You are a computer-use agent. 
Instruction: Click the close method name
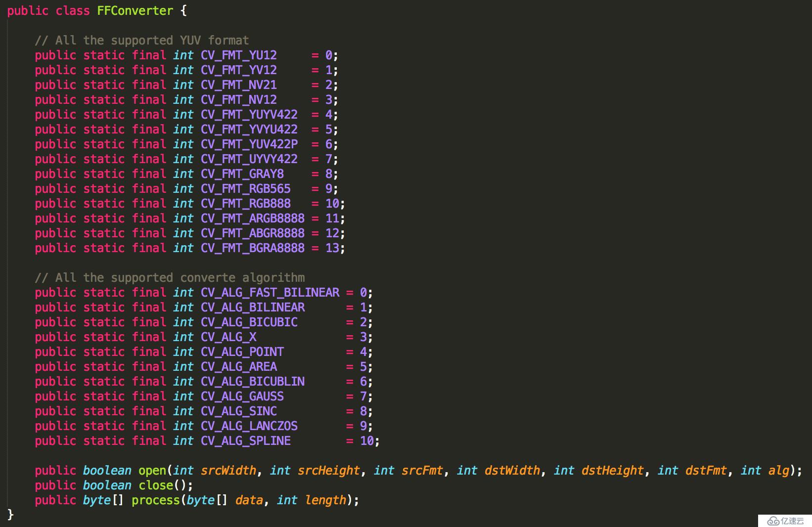(x=156, y=485)
